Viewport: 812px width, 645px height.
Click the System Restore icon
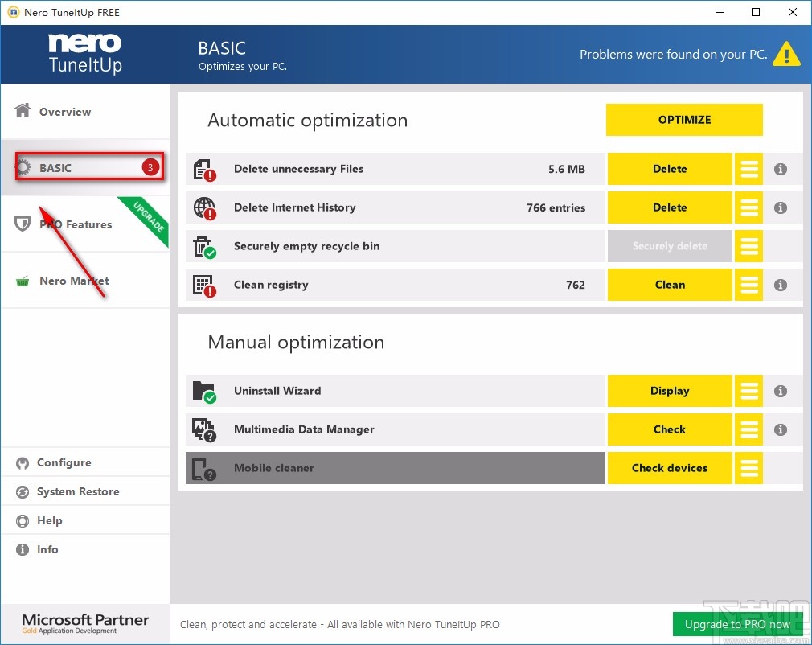(x=23, y=491)
